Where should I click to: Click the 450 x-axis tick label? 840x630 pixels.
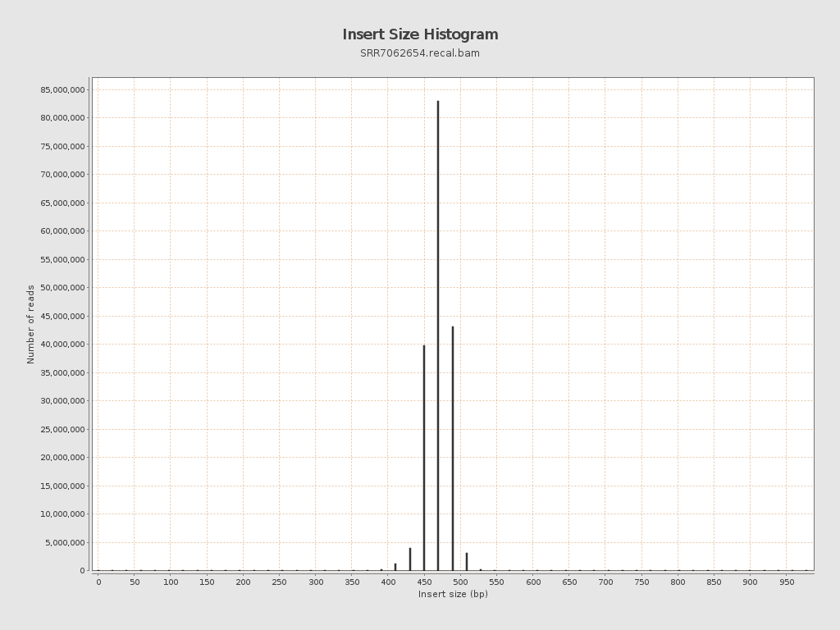pyautogui.click(x=424, y=582)
